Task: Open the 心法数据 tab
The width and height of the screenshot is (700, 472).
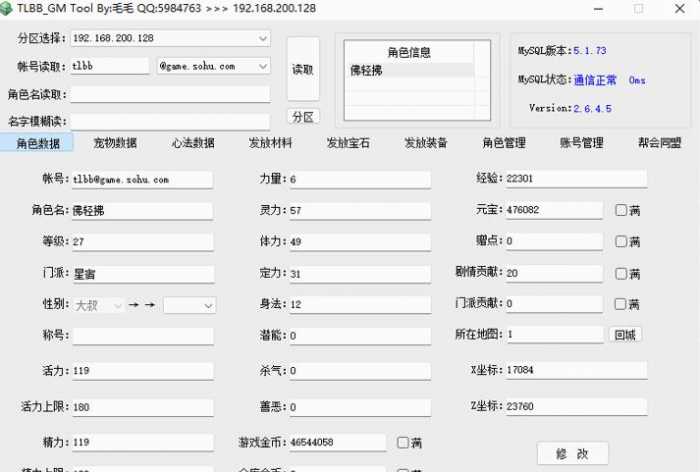Action: tap(193, 143)
